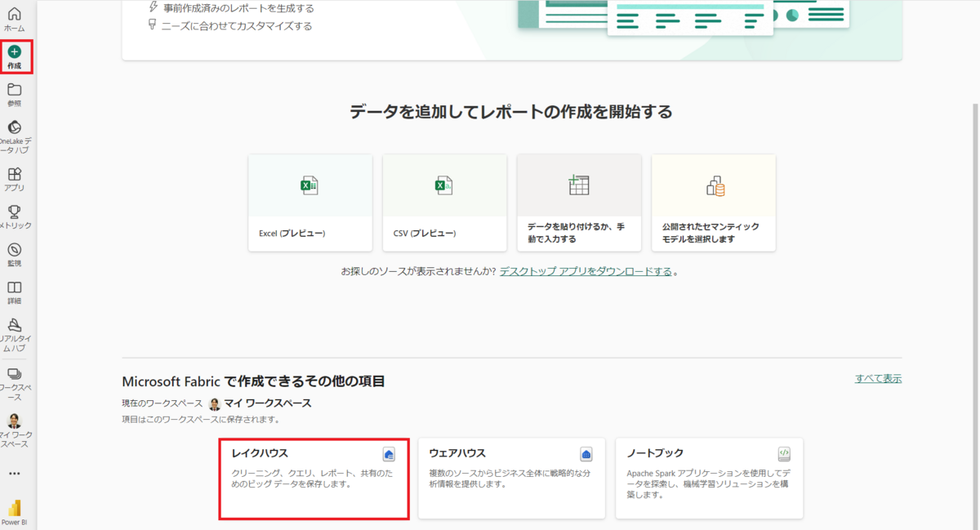Click the Excel file icon in the Excel (プレビュー) card
Screen dimensions: 980x530
coord(310,186)
